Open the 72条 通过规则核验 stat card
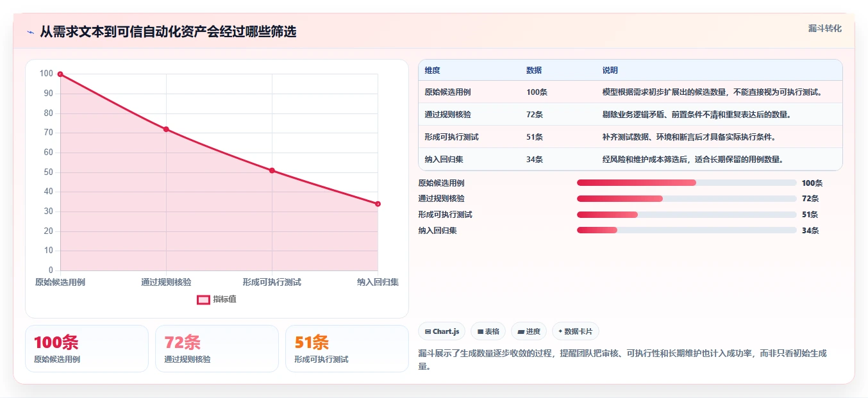Viewport: 868px width, 398px height. (x=217, y=349)
